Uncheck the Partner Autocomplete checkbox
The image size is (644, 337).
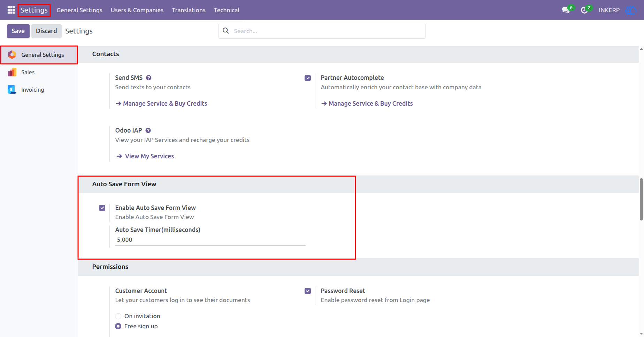(x=308, y=78)
